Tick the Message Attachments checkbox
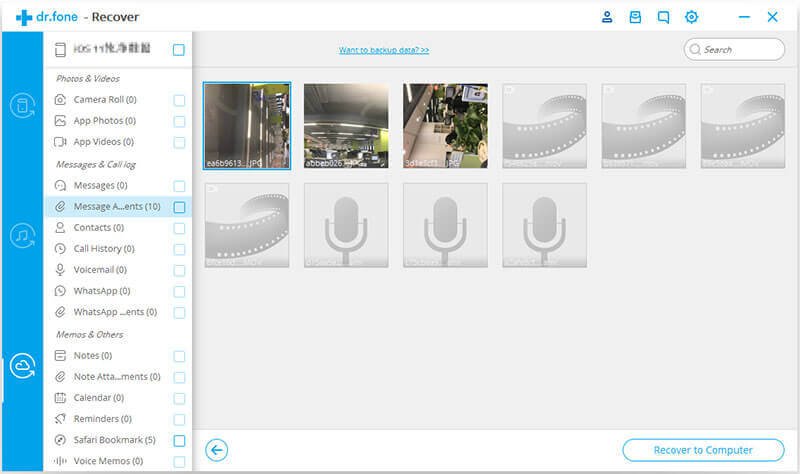 (x=179, y=207)
